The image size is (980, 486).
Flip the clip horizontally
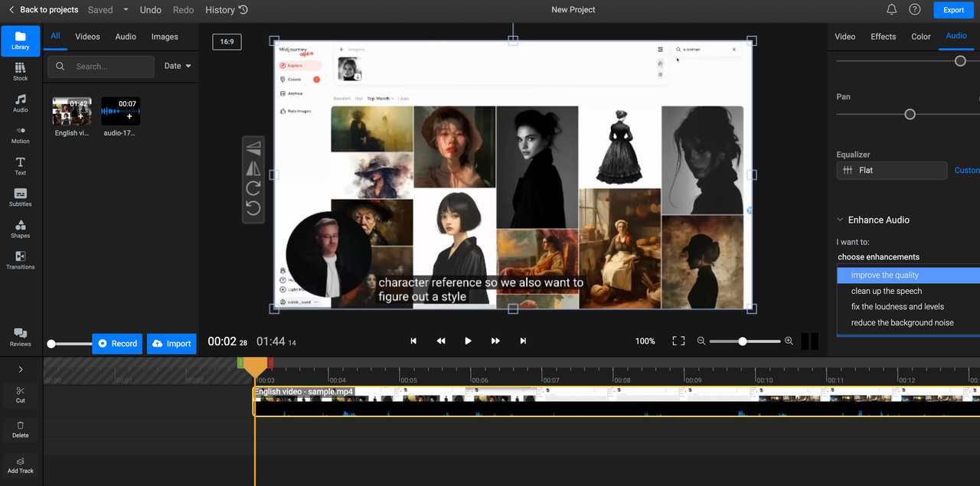tap(253, 169)
